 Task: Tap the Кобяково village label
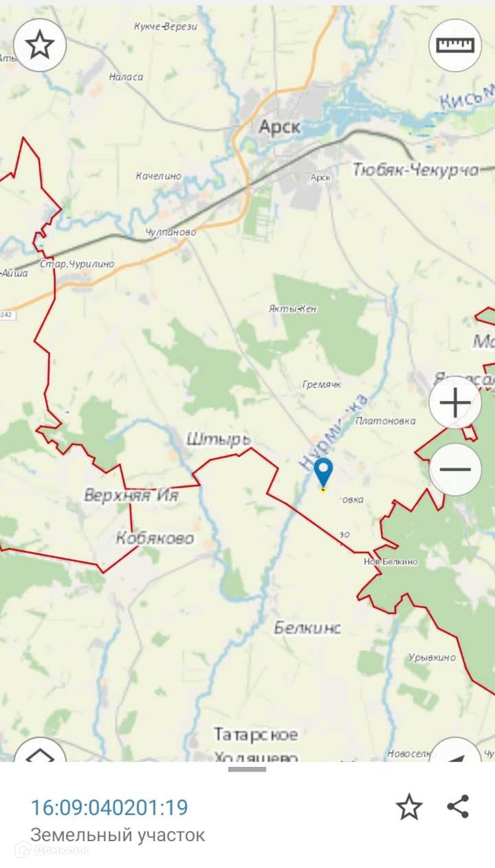tap(155, 538)
